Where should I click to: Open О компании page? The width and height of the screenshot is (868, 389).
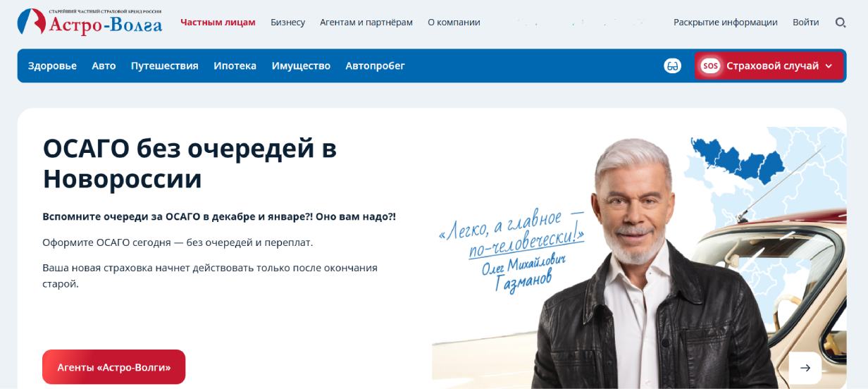(x=454, y=23)
